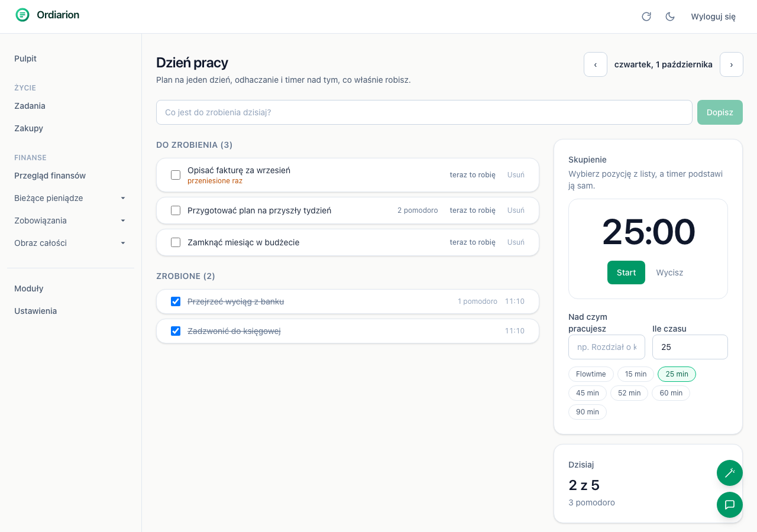The width and height of the screenshot is (757, 532).
Task: Check off 'Opisać fakturę za wrzesień'
Action: click(176, 175)
